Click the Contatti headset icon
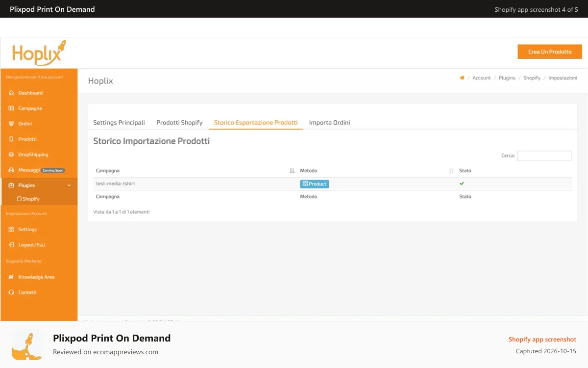Screen dimensions: 588x368 pyautogui.click(x=11, y=292)
